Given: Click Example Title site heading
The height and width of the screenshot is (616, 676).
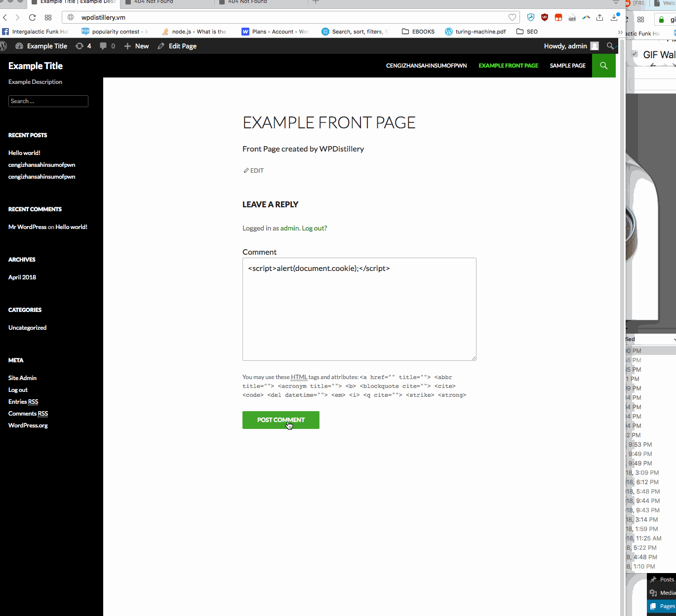Looking at the screenshot, I should (36, 66).
